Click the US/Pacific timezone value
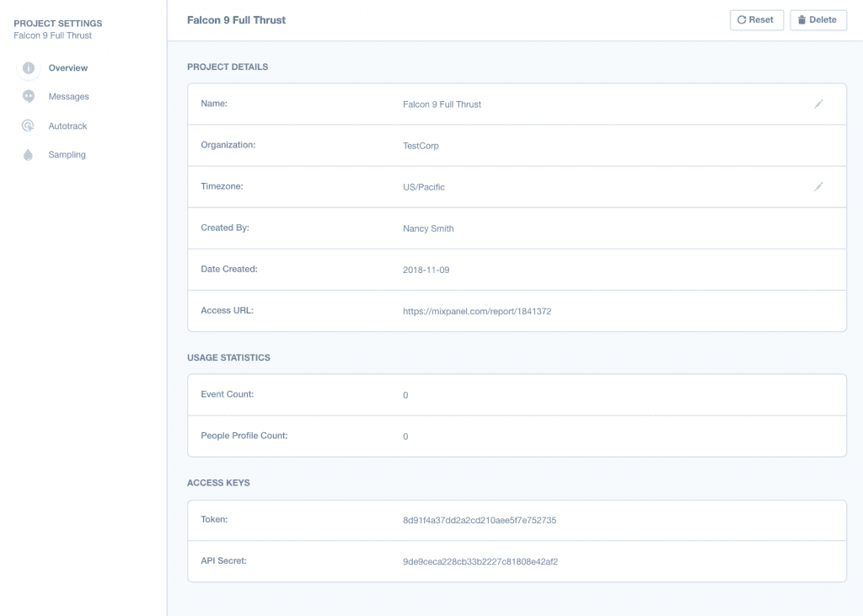The width and height of the screenshot is (863, 616). (424, 187)
